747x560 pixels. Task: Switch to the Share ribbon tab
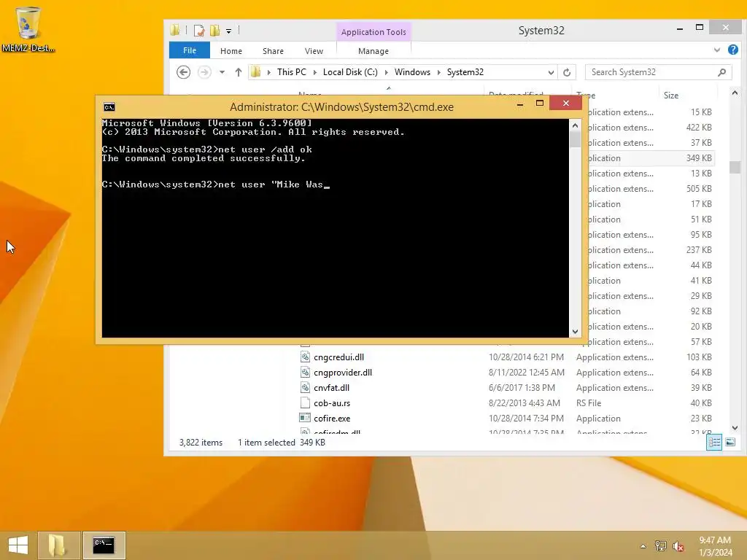[273, 51]
